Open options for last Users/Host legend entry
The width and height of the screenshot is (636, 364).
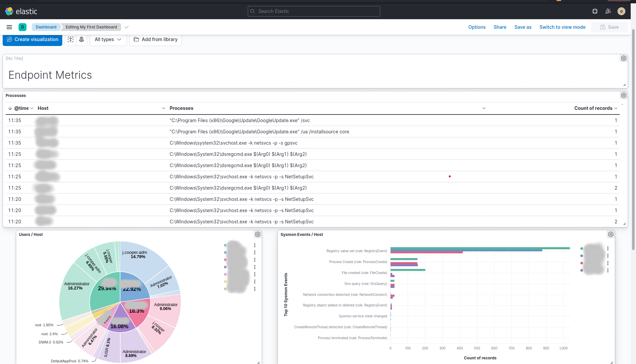(255, 289)
